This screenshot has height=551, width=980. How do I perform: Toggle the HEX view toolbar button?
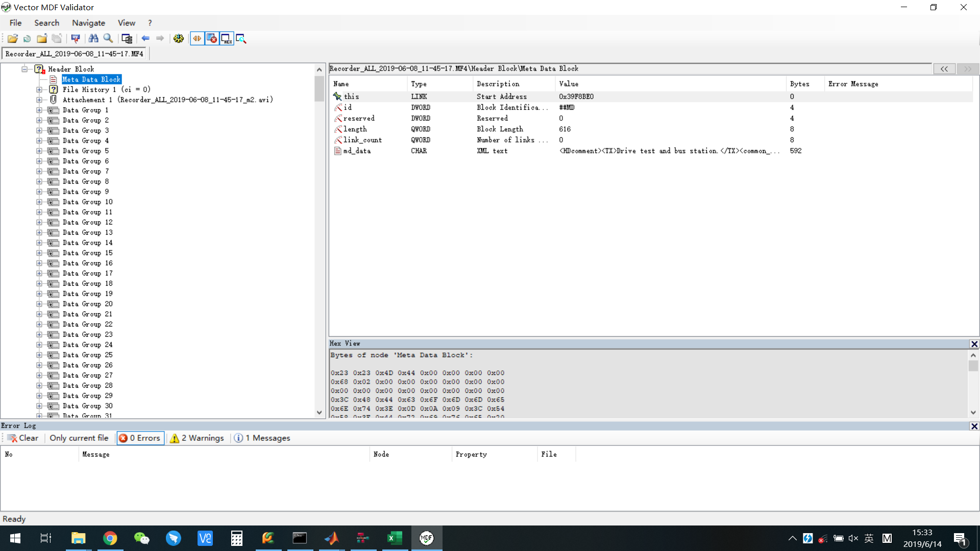(227, 38)
